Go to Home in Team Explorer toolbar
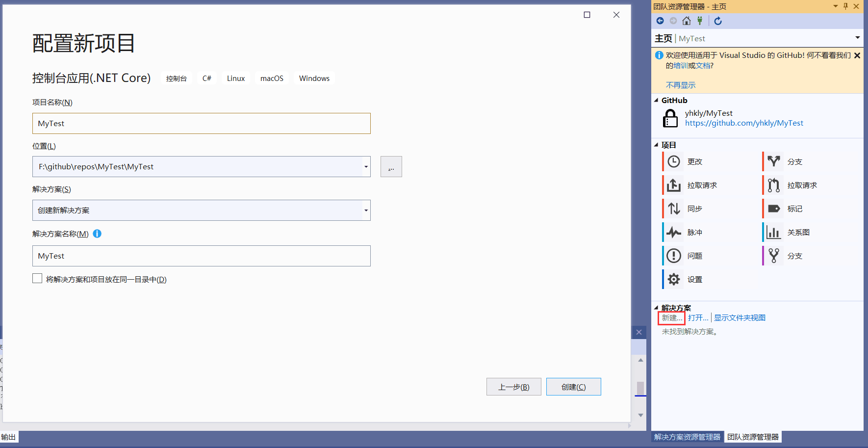The width and height of the screenshot is (868, 448). click(x=687, y=21)
